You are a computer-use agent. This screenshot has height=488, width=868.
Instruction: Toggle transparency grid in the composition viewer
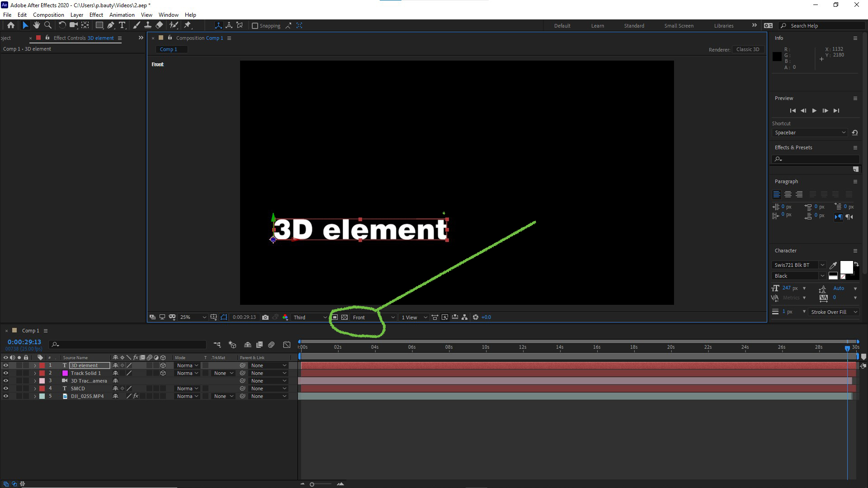point(344,317)
